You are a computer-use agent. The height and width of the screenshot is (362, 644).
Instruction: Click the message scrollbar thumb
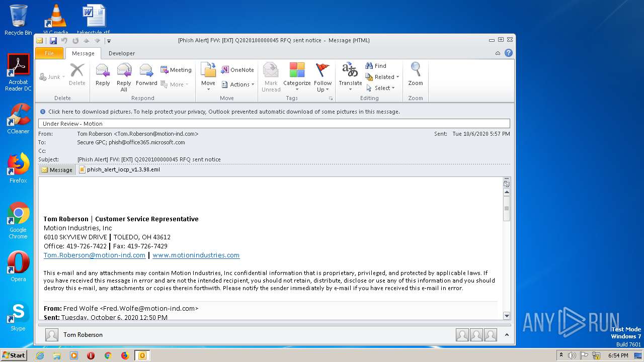[x=507, y=209]
